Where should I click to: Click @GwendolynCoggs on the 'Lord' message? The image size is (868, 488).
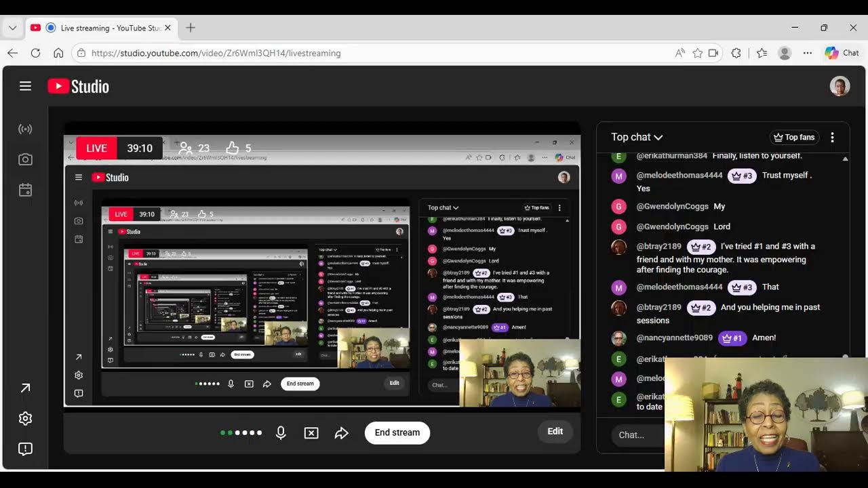pyautogui.click(x=672, y=226)
